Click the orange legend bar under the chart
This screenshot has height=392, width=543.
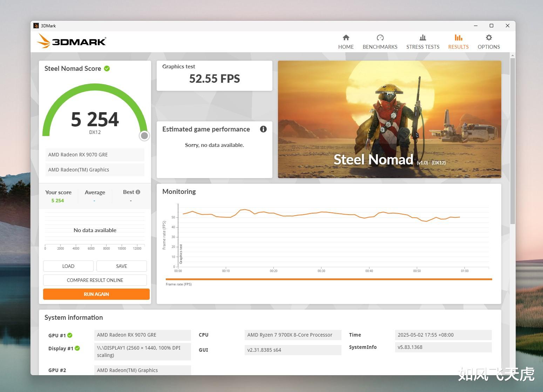tap(329, 279)
